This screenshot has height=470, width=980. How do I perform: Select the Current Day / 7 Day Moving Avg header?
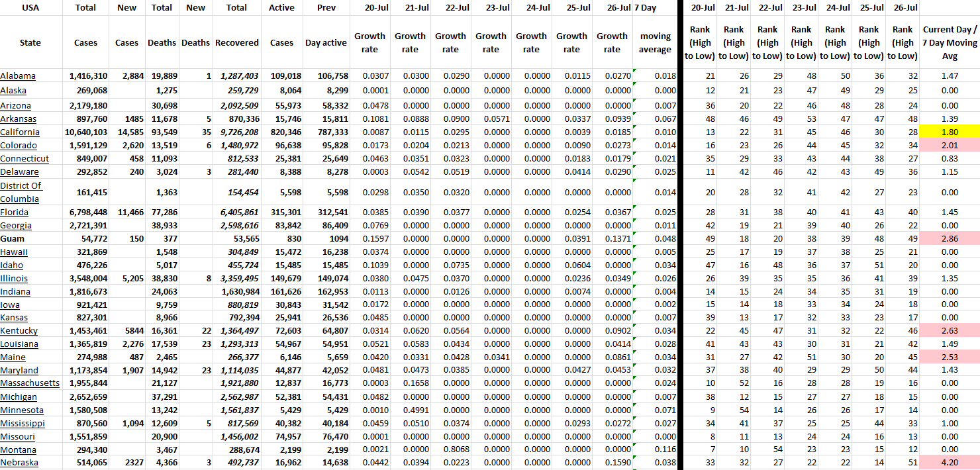[x=949, y=42]
